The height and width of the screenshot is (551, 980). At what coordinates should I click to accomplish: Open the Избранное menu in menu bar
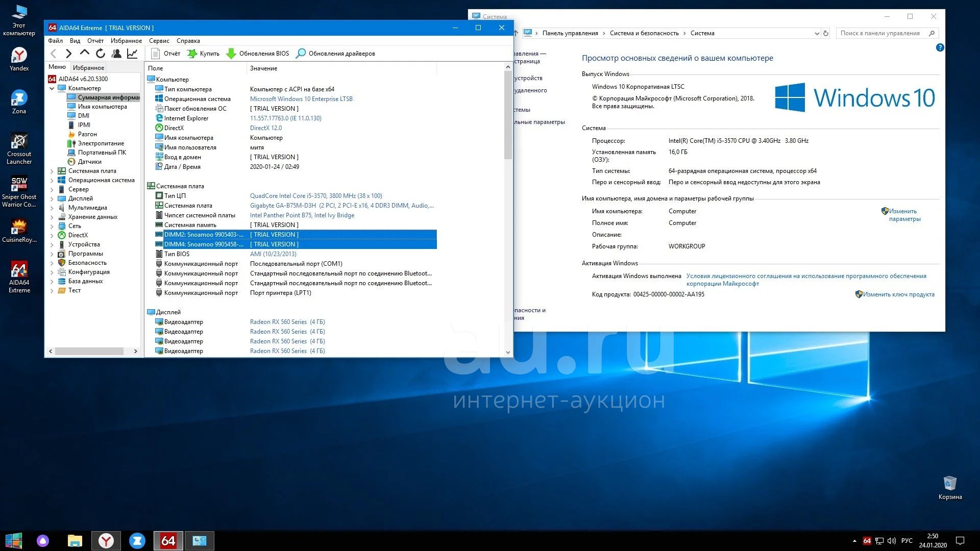126,41
